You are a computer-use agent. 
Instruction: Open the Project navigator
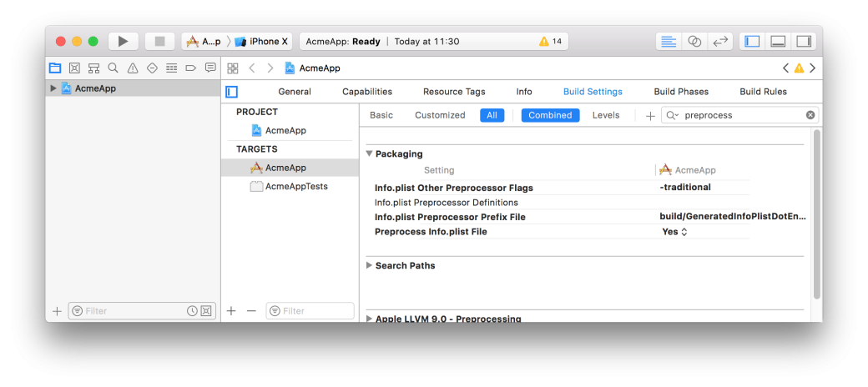(x=55, y=68)
